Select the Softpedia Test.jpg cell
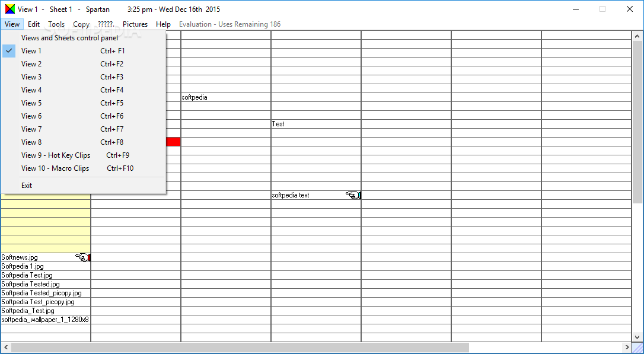644x354 pixels. 46,275
